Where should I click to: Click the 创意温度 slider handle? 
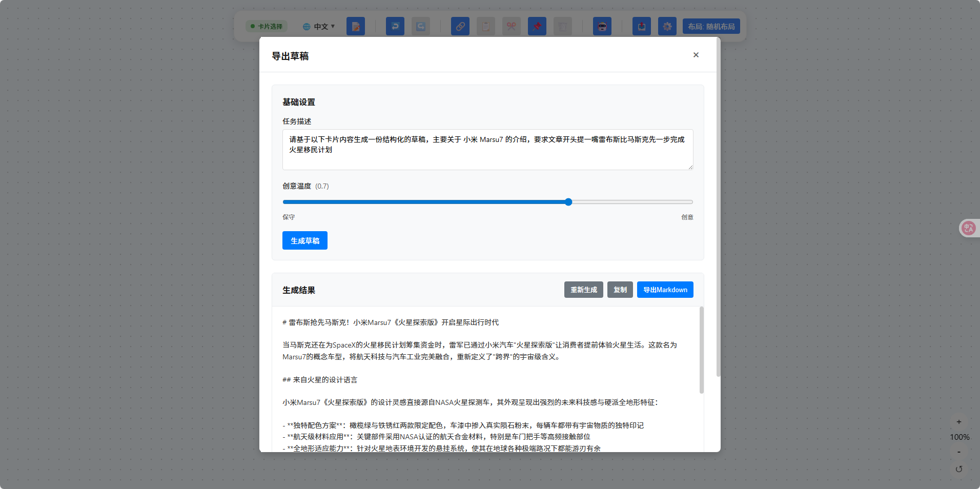(x=568, y=202)
